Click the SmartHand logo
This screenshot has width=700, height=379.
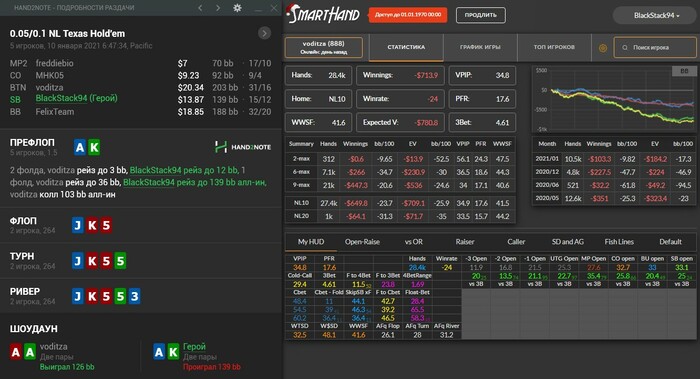tap(323, 14)
